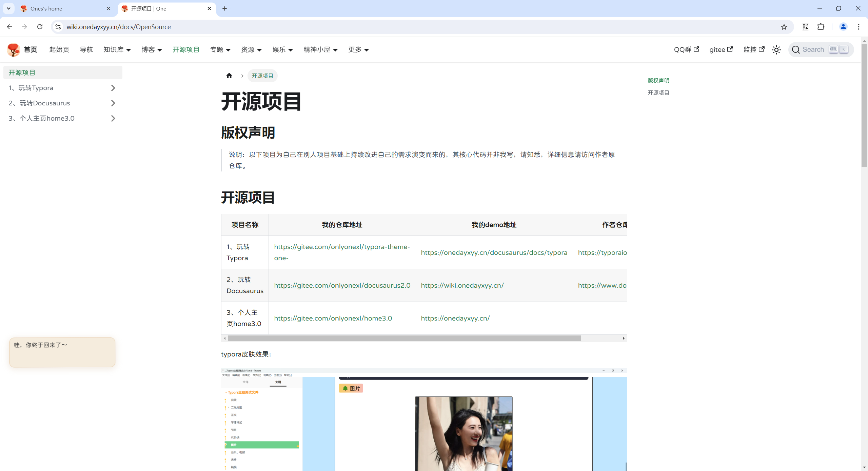Expand the 玩转Typora sidebar category
The width and height of the screenshot is (868, 471).
point(113,88)
